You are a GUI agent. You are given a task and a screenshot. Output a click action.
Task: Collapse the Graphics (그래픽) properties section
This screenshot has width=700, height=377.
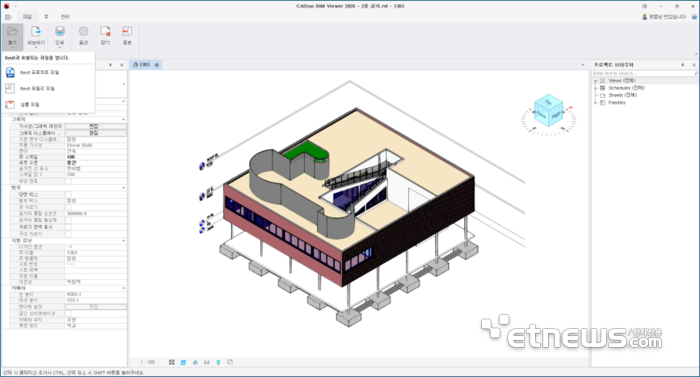pos(124,119)
